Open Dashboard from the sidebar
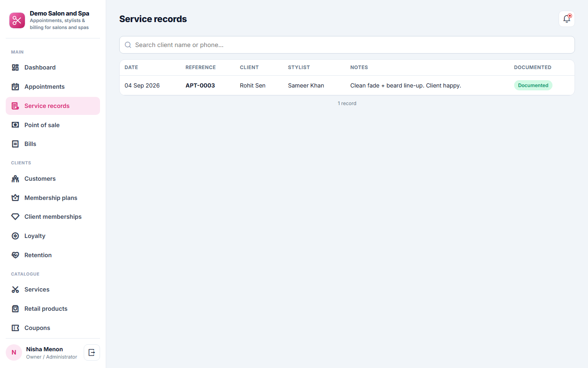The image size is (588, 368). pos(53,67)
